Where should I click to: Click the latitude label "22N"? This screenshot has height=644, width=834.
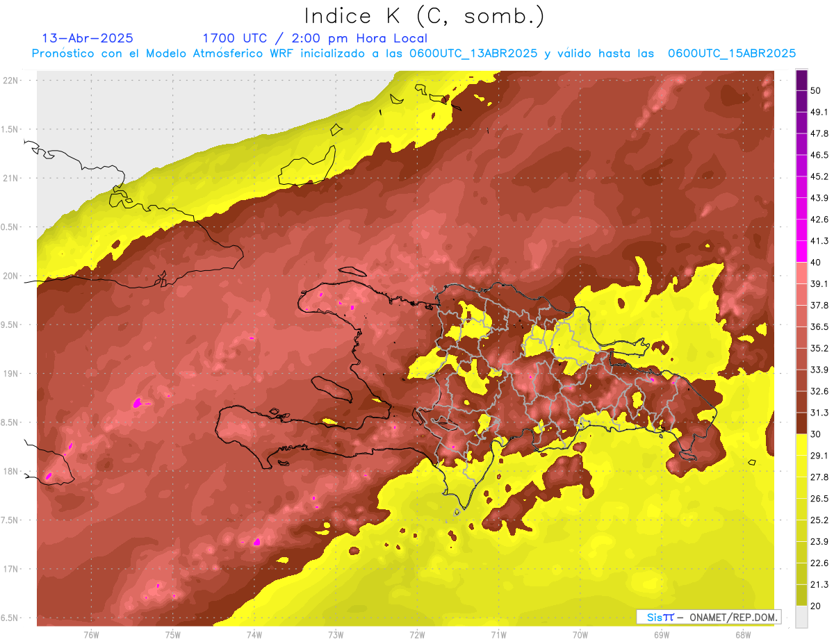coord(10,81)
